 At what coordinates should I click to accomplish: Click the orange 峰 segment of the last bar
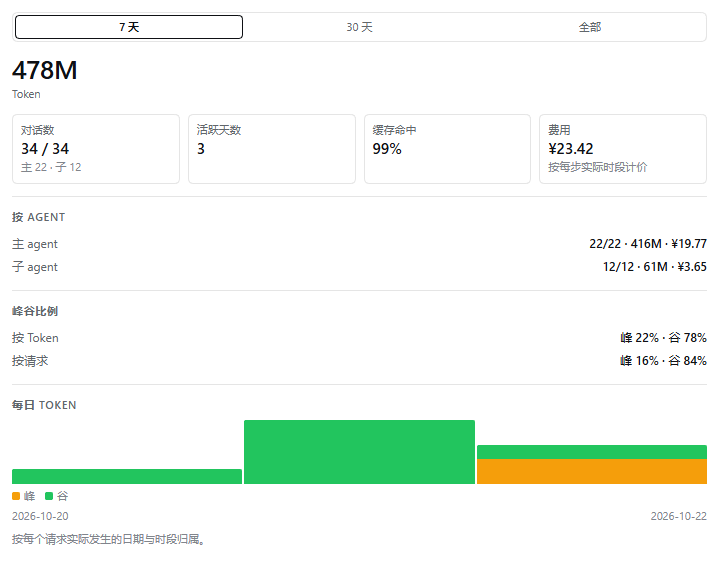pos(592,471)
